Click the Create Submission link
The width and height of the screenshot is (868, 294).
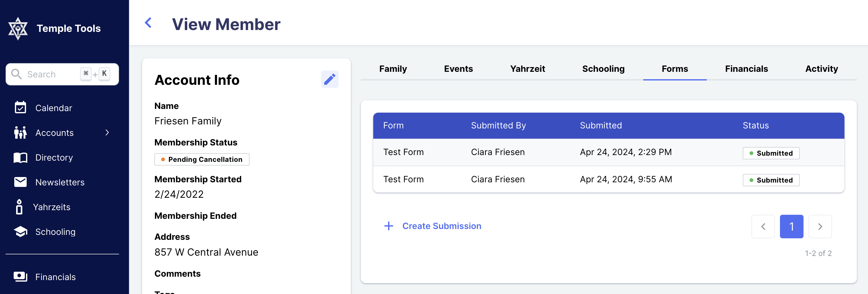pyautogui.click(x=442, y=226)
